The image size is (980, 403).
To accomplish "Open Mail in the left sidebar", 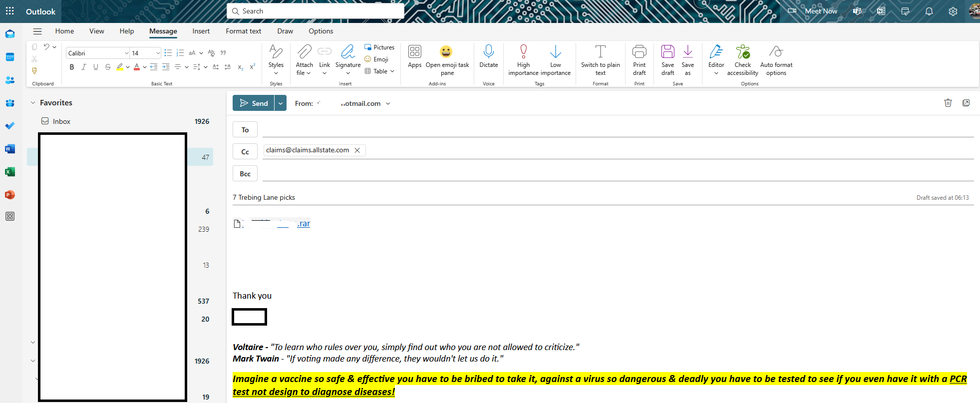I will tap(10, 34).
